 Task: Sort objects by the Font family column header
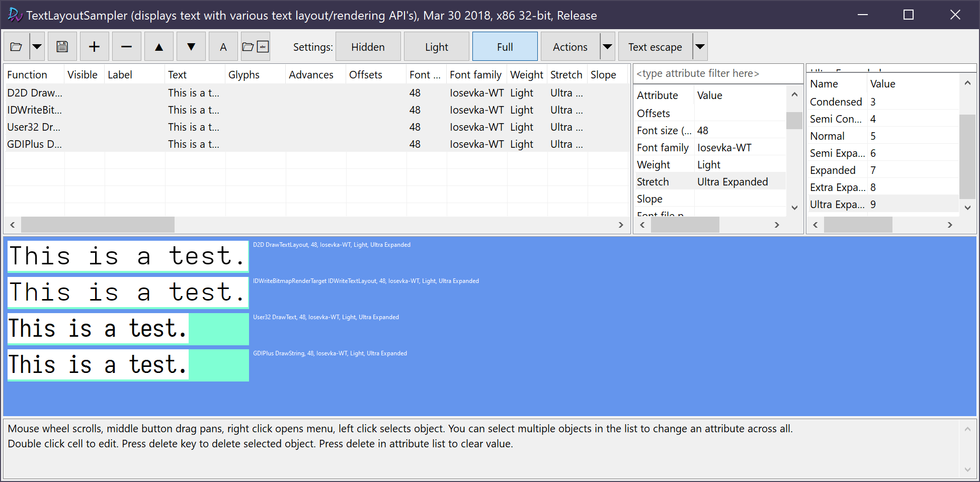(475, 74)
